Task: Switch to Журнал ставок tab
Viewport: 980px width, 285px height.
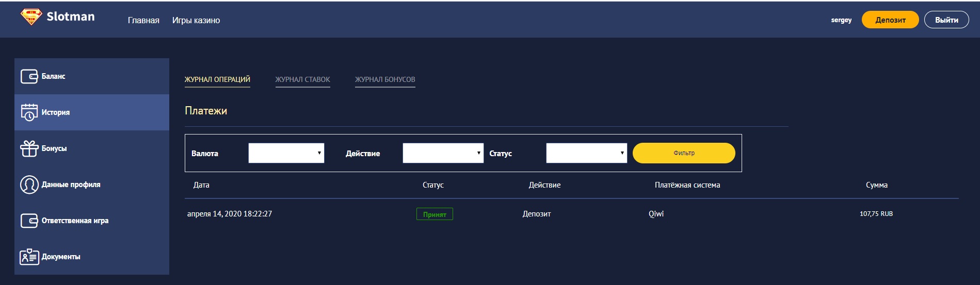Action: [x=302, y=79]
